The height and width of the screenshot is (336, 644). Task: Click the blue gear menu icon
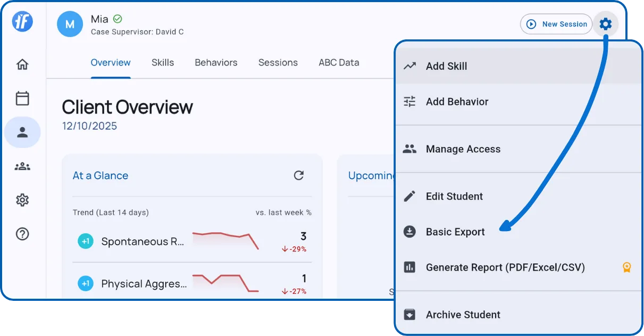point(605,24)
